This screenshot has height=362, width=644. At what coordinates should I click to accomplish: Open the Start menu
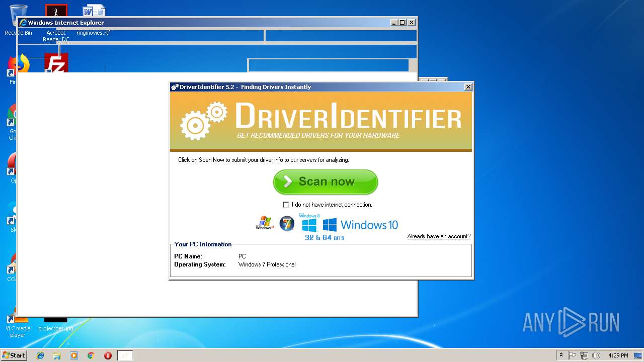[x=14, y=355]
